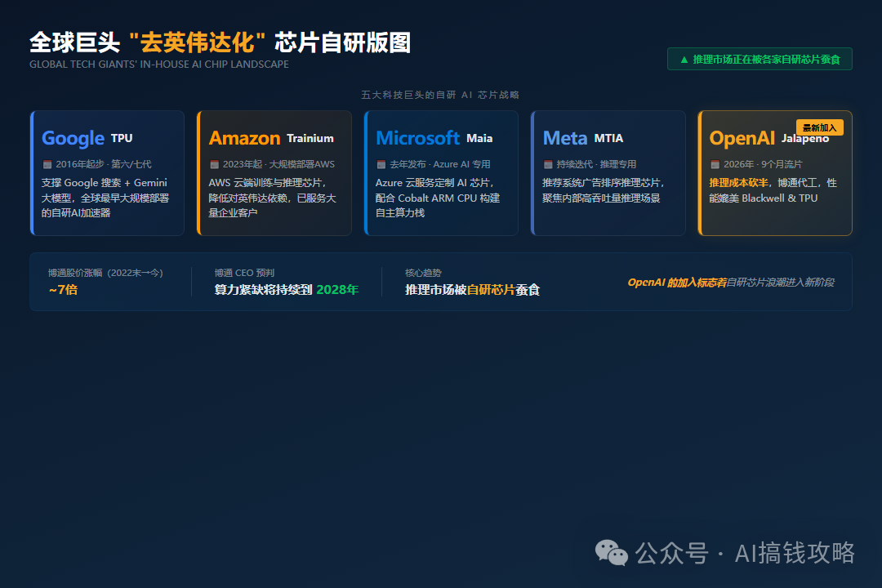Click the Google description starting 支撑 Google 搜索
This screenshot has width=882, height=588.
coord(105,198)
